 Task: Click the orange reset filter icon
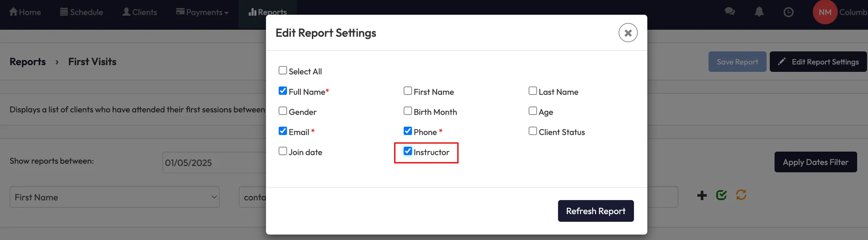coord(741,195)
